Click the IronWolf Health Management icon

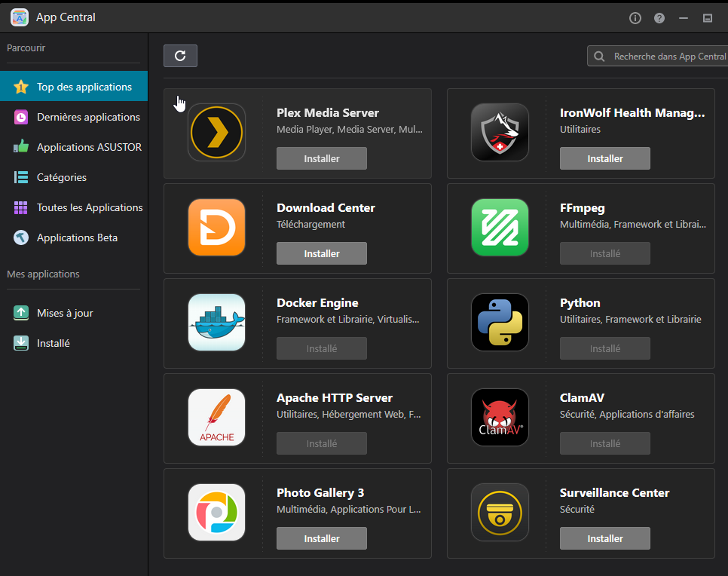pyautogui.click(x=500, y=133)
